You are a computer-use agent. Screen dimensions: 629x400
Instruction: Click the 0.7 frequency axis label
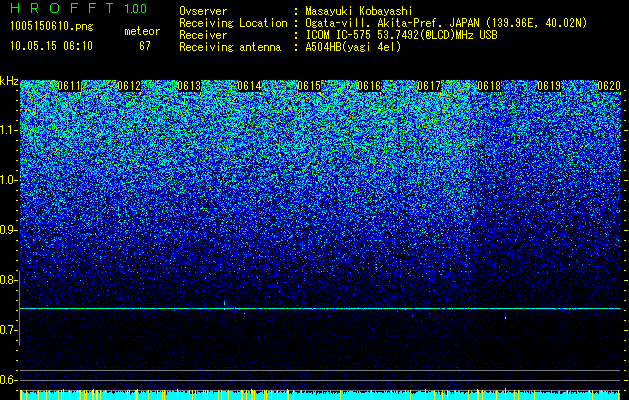[x=8, y=330]
